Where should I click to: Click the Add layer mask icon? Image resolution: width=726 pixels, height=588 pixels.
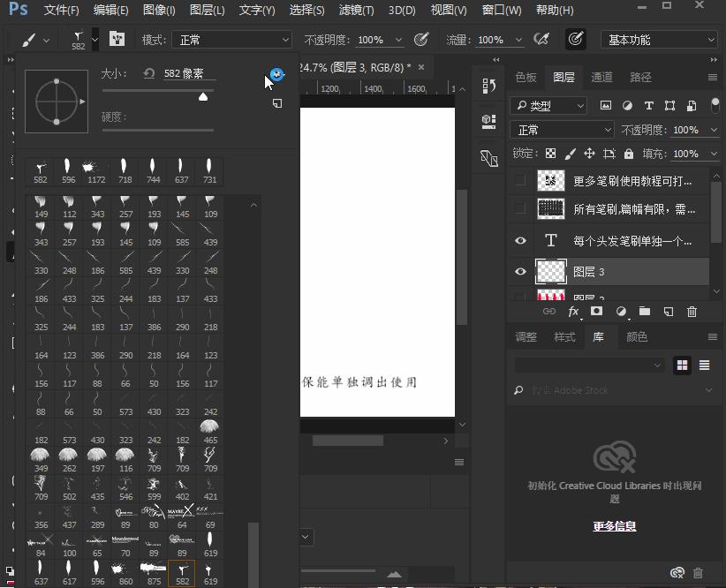point(597,312)
